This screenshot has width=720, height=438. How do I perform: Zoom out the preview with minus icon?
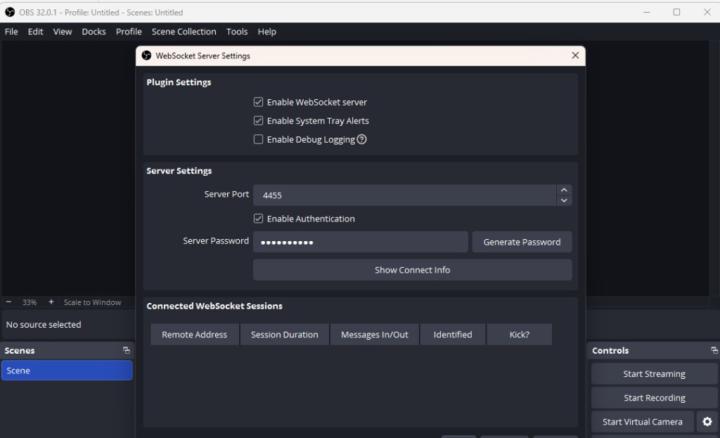(9, 302)
